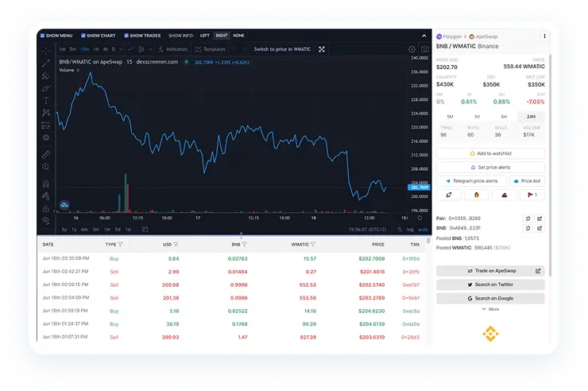Open the chart style dropdown arrow
The image size is (588, 391).
point(150,49)
